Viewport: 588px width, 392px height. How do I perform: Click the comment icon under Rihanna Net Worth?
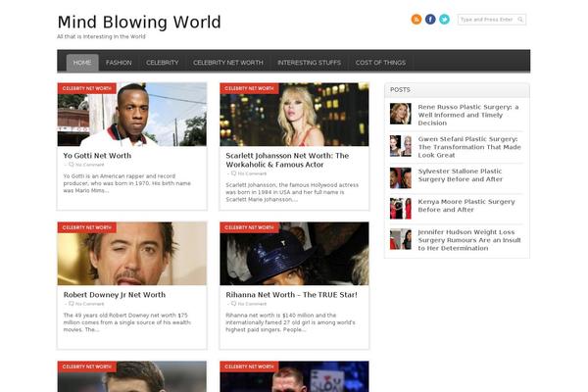coord(233,304)
